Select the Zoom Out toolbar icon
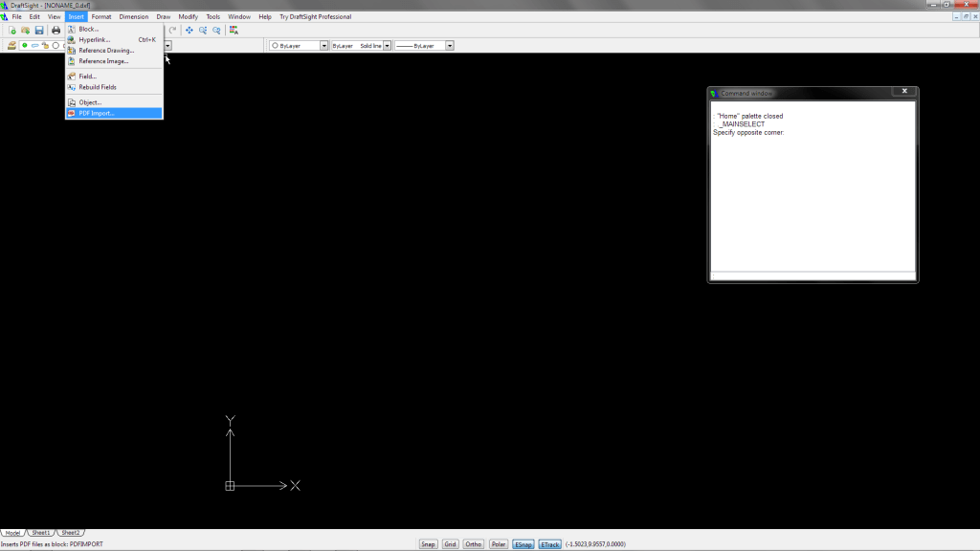 click(214, 30)
